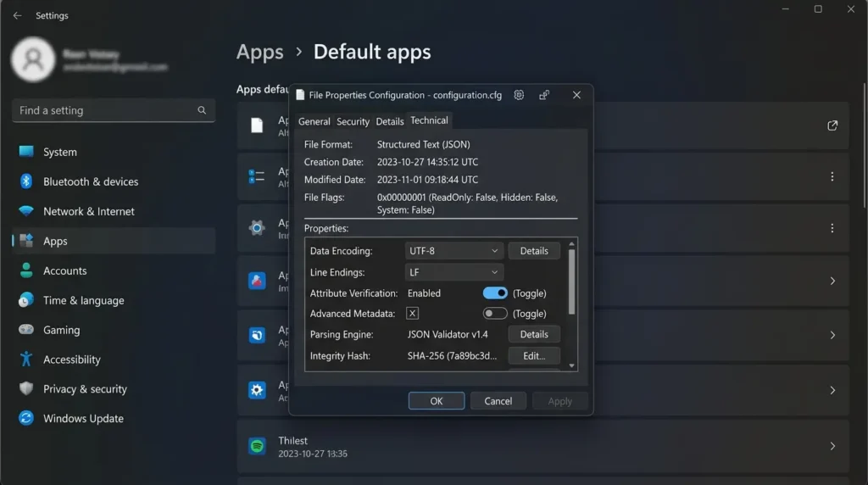Open Gaming settings
The height and width of the screenshot is (485, 868).
coord(114,330)
